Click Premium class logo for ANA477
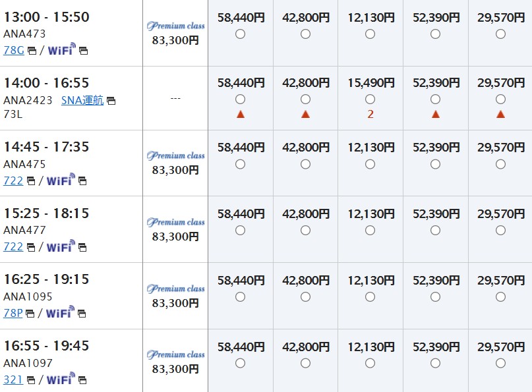The height and width of the screenshot is (392, 532). (x=175, y=222)
